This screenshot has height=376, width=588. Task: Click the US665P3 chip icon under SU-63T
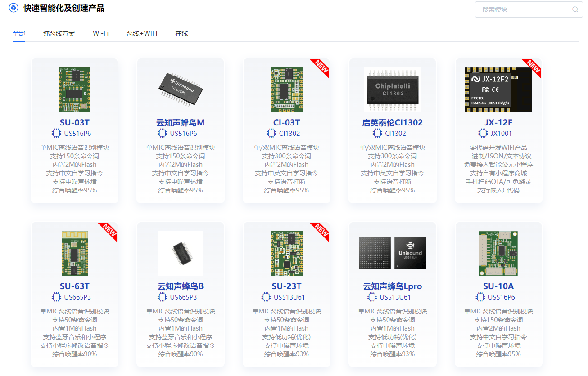pos(56,297)
